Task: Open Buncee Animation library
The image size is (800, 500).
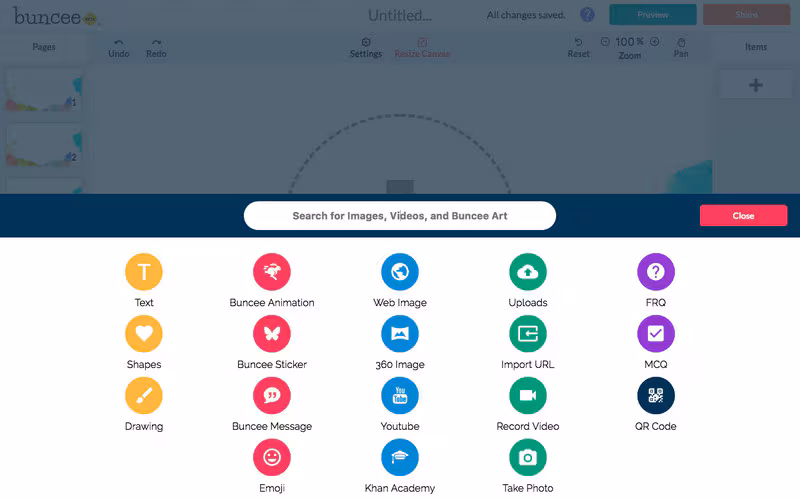Action: pyautogui.click(x=272, y=271)
